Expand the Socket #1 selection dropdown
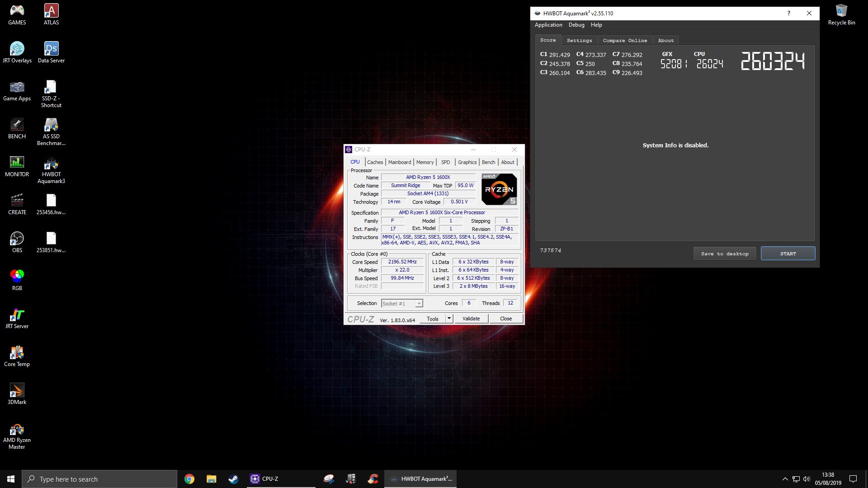 419,304
